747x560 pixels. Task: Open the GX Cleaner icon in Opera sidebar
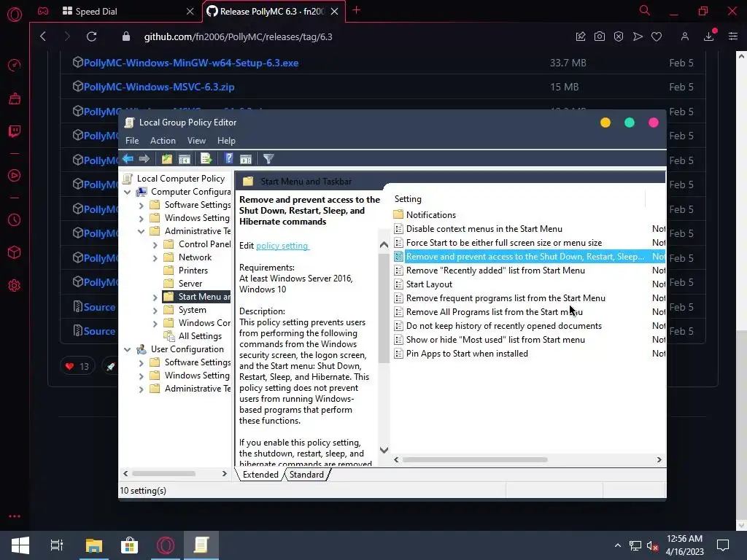[15, 98]
